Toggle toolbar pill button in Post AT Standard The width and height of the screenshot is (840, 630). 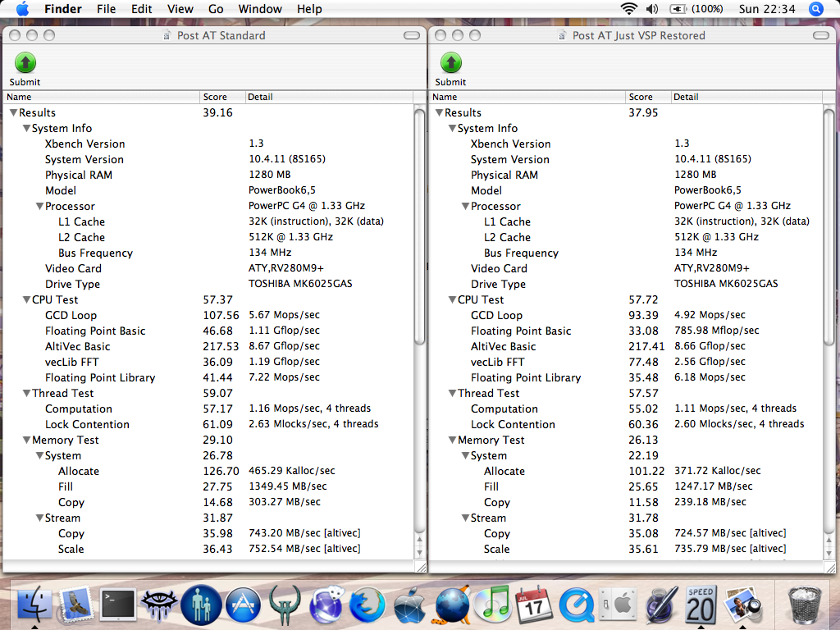pyautogui.click(x=412, y=35)
